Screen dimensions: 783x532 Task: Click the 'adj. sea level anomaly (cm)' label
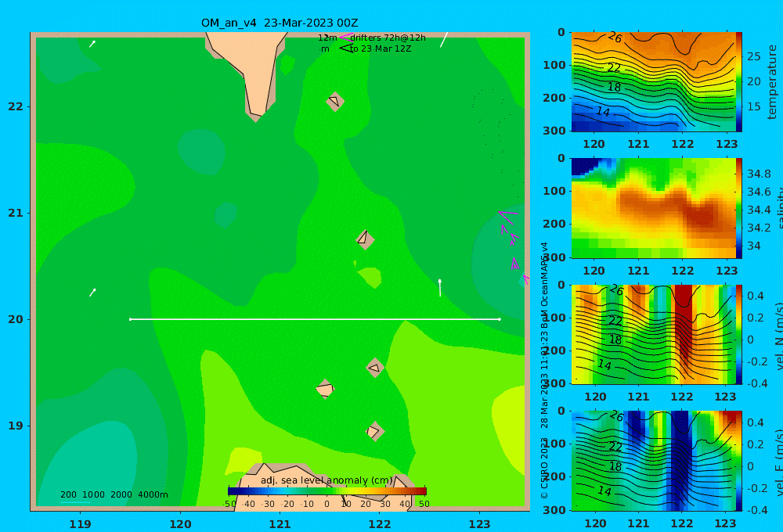point(327,480)
